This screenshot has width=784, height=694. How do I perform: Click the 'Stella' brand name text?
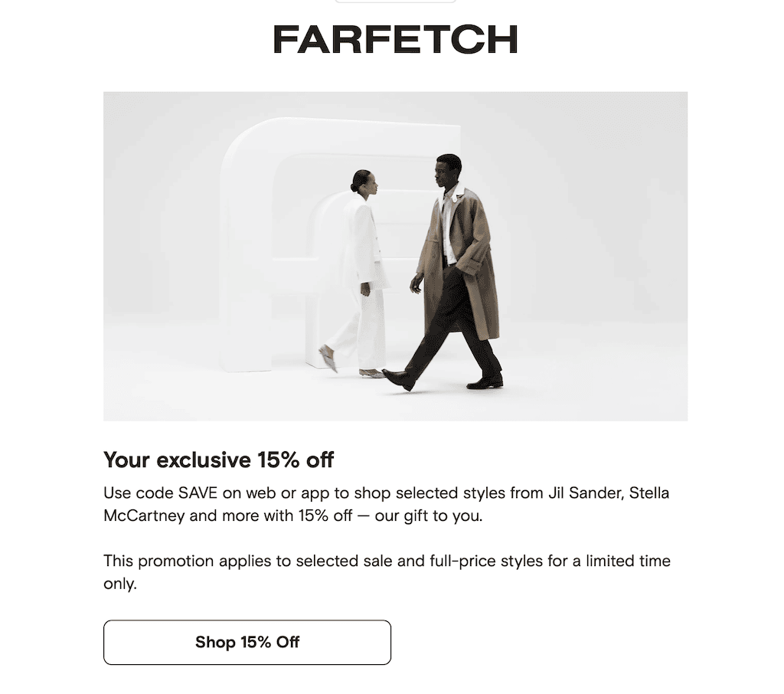(x=649, y=493)
